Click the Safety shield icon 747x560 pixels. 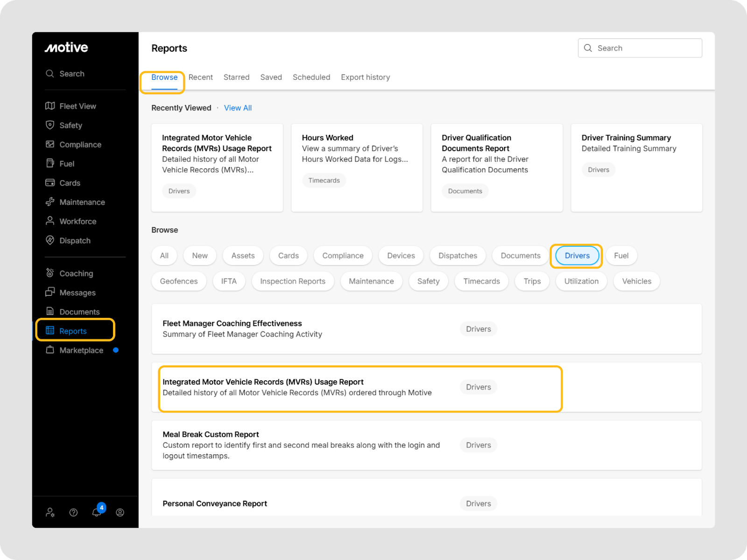(50, 125)
